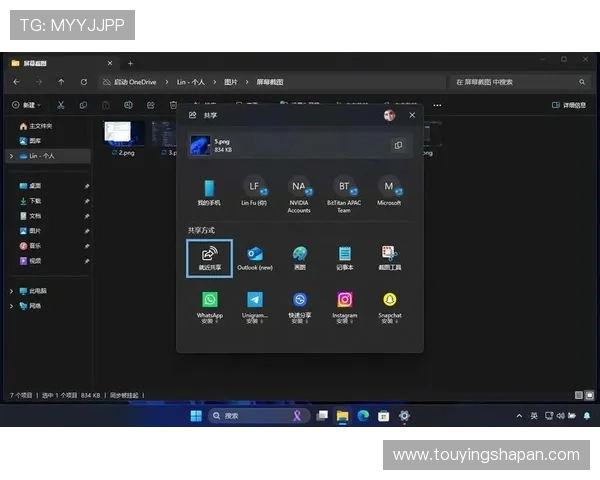Open the 新建 (New) dropdown
This screenshot has height=480, width=600.
point(28,104)
